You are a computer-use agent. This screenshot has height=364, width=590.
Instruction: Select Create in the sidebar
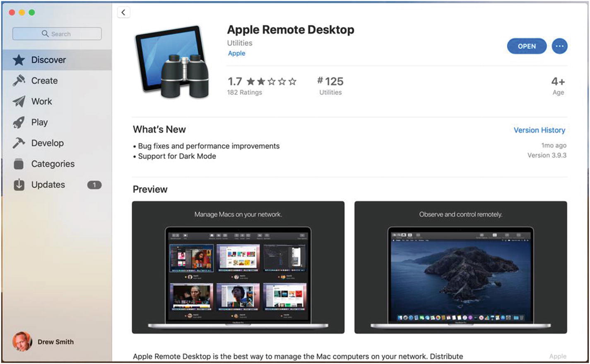[57, 81]
